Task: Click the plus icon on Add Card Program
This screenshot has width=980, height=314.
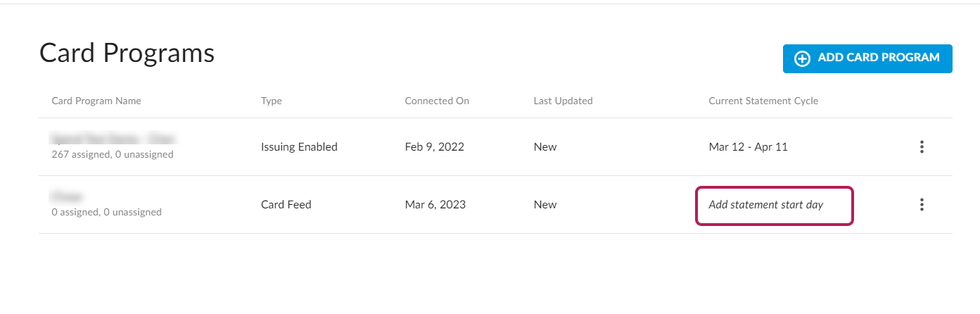Action: pos(802,58)
